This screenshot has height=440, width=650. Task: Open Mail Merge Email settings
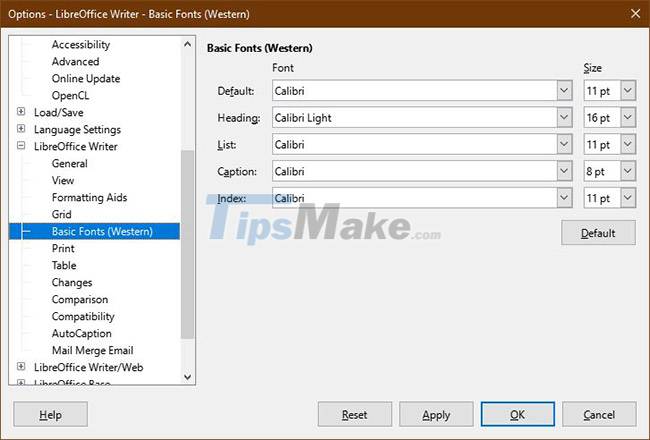92,350
